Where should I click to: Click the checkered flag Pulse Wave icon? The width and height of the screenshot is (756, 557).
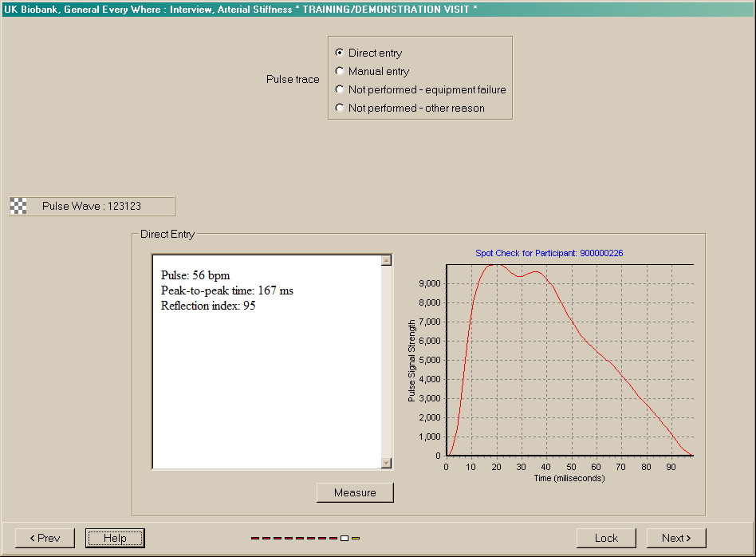coord(18,206)
